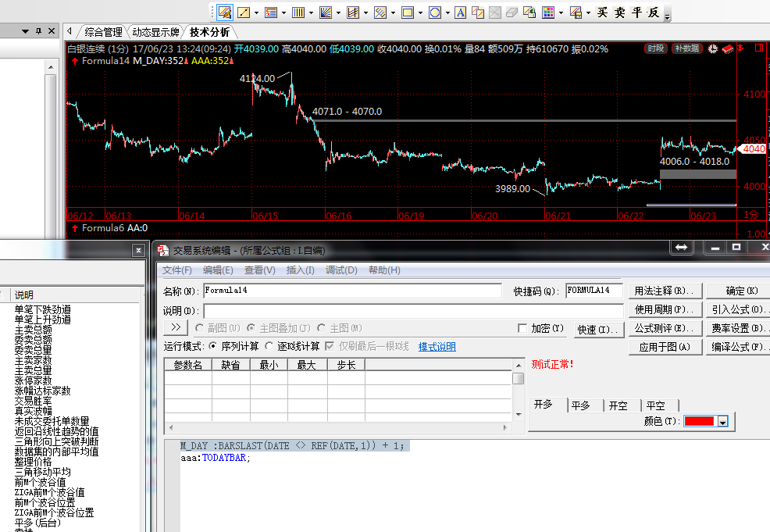Open the color dropdown arrow beside swatch

[x=722, y=422]
